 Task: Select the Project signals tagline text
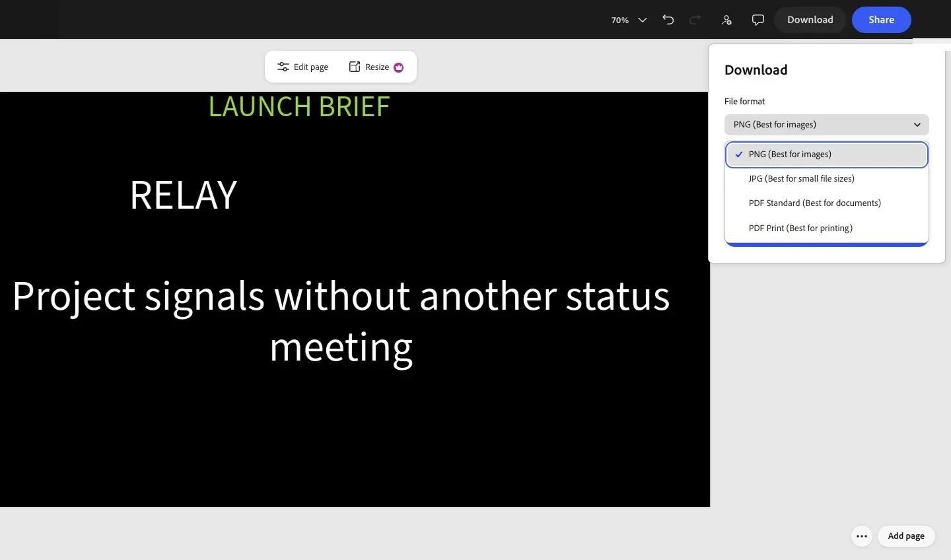pos(341,321)
